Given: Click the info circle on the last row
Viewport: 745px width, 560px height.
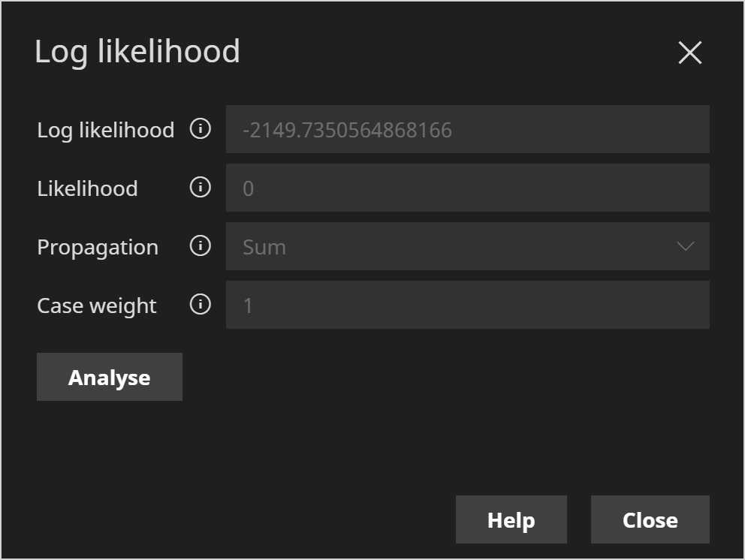Looking at the screenshot, I should tap(199, 305).
